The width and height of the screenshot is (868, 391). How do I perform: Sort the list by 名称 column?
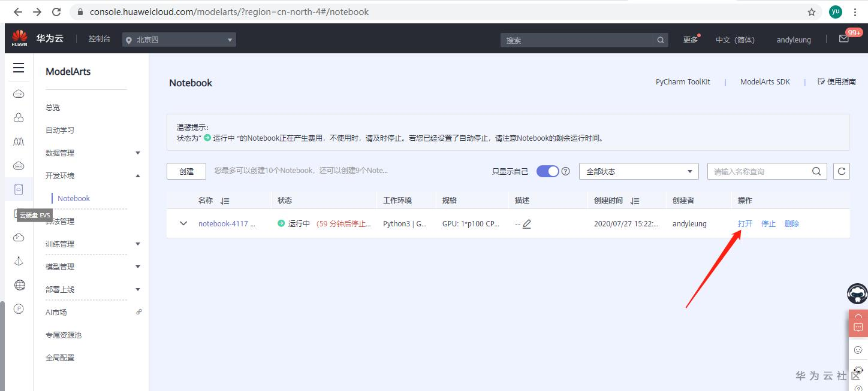[225, 201]
